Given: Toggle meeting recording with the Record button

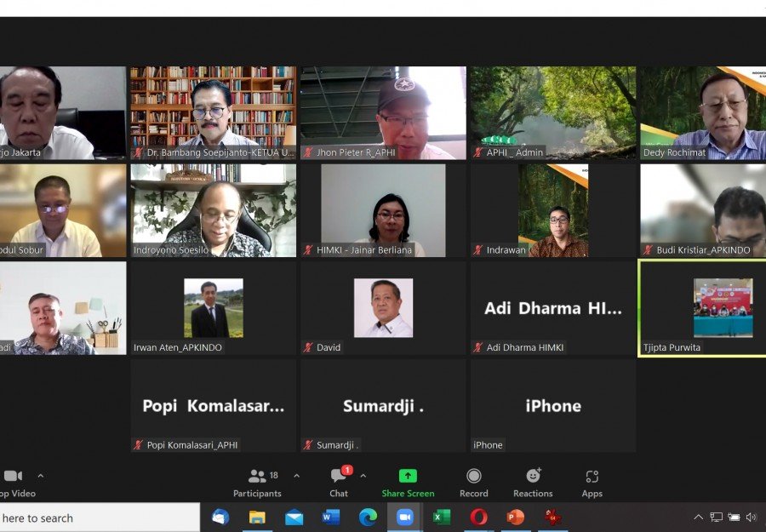Looking at the screenshot, I should pos(474,483).
